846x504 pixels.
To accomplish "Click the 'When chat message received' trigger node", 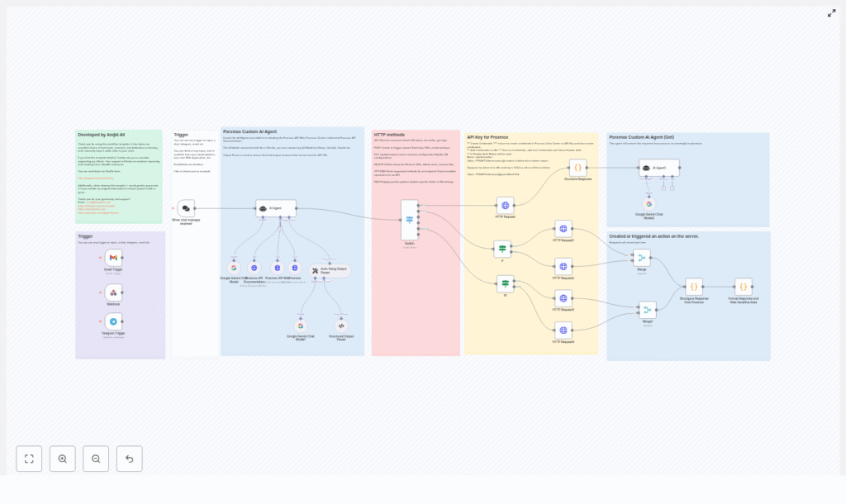I will point(186,208).
